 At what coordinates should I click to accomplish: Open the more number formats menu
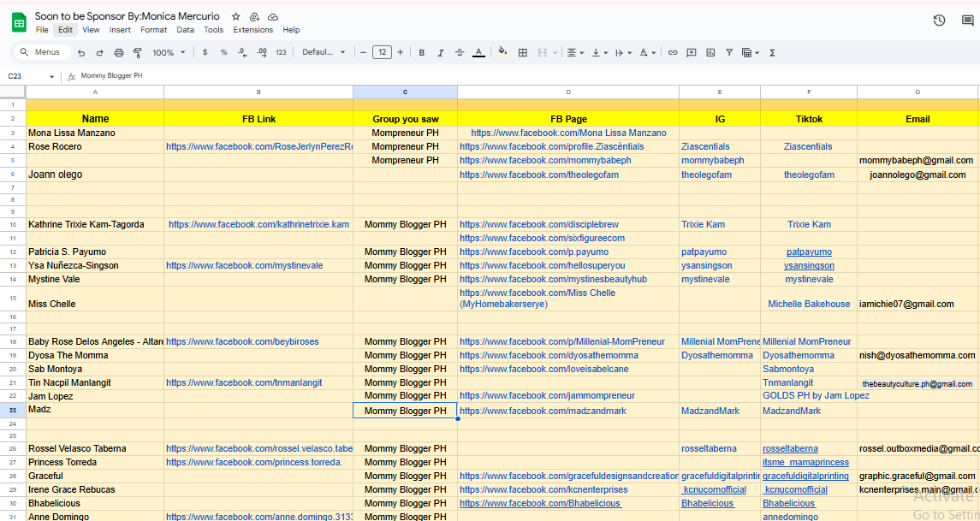(282, 52)
